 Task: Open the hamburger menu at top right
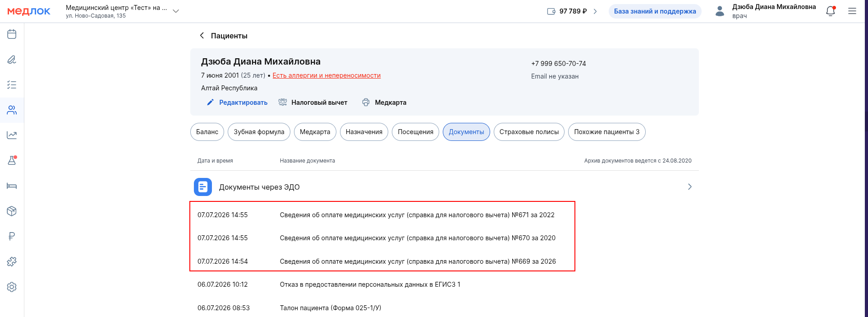tap(852, 11)
